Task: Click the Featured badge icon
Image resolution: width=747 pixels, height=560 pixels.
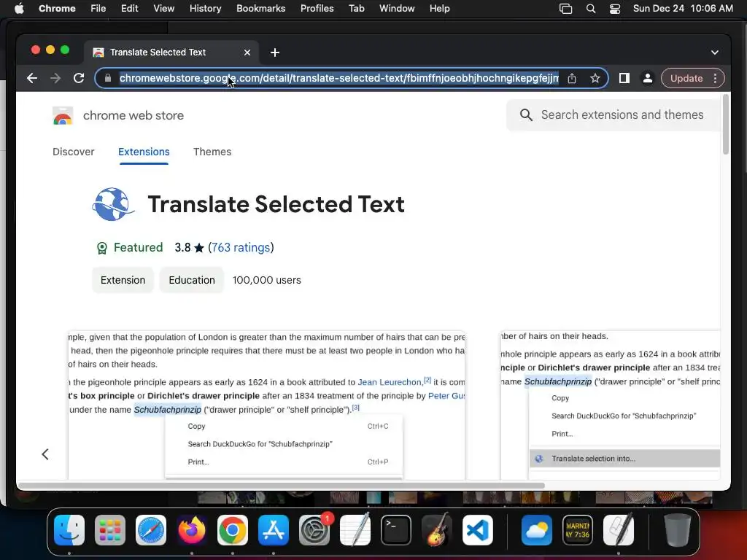Action: 102,248
